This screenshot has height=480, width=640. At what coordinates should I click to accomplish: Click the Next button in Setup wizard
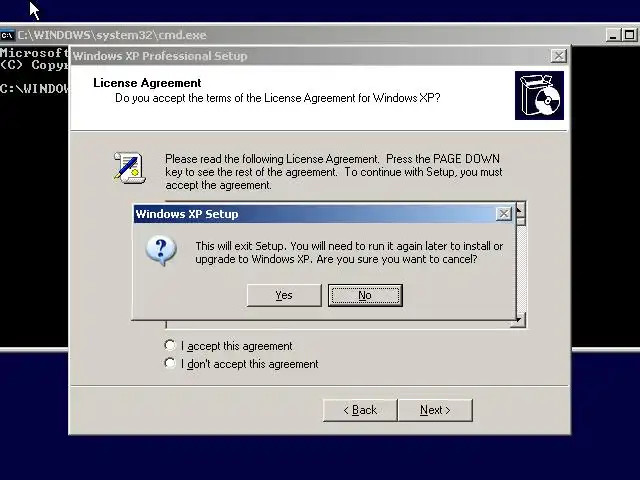coord(435,410)
